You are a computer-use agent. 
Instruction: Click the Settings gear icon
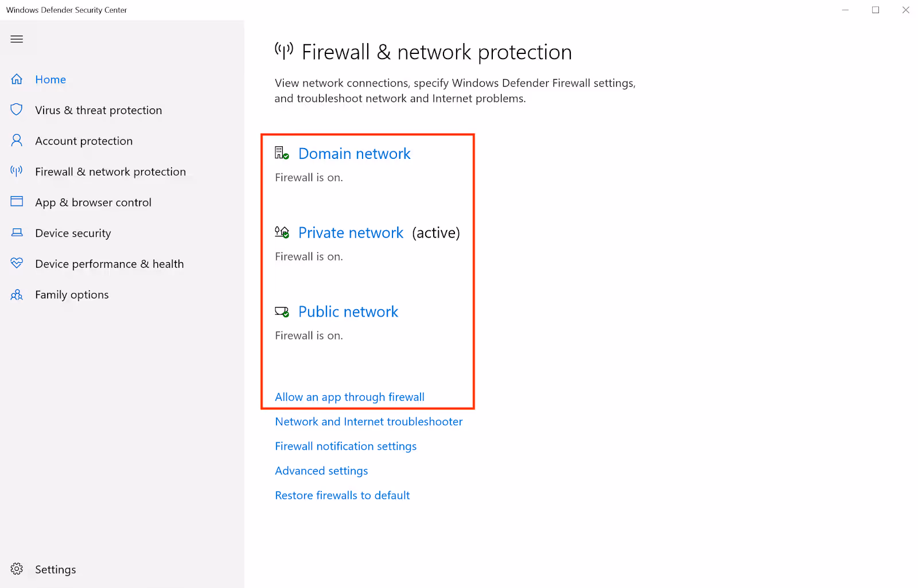click(x=17, y=568)
